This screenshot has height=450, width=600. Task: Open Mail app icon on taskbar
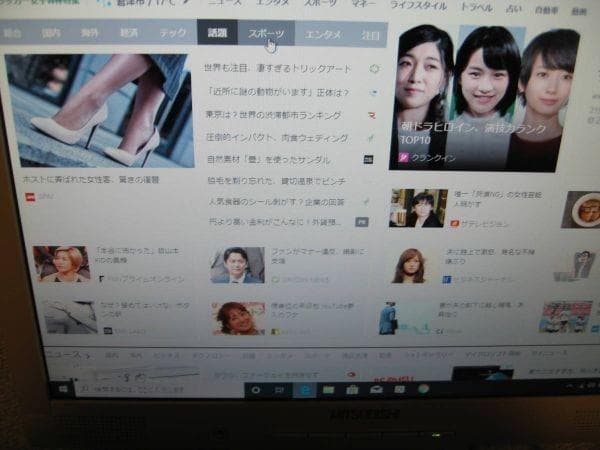(x=376, y=390)
